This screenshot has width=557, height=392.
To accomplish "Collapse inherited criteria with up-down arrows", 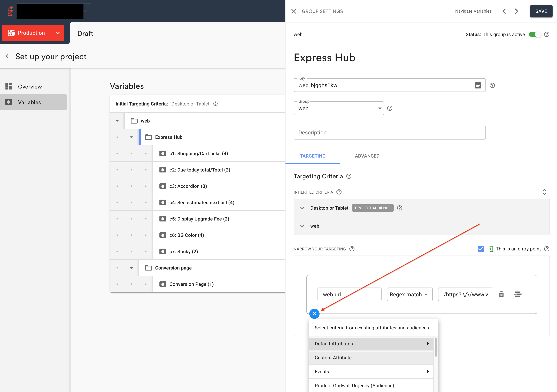I will 544,192.
